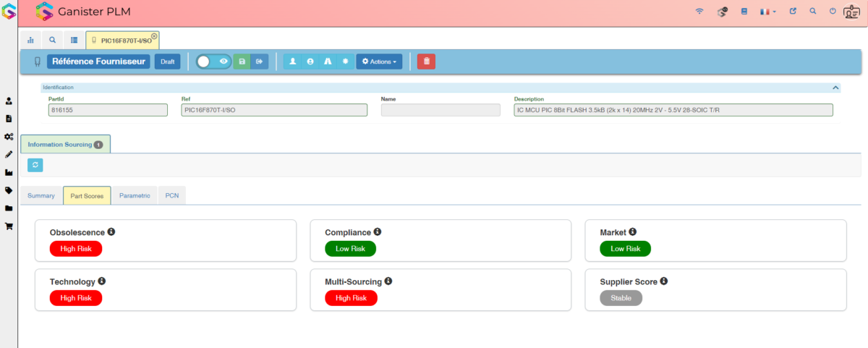This screenshot has width=868, height=348.
Task: Open the Actions dropdown menu
Action: click(x=379, y=61)
